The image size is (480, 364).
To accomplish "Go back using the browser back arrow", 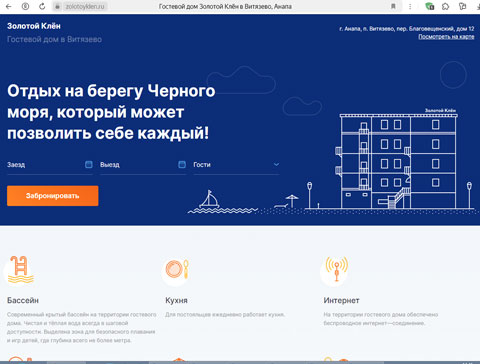I will point(9,6).
